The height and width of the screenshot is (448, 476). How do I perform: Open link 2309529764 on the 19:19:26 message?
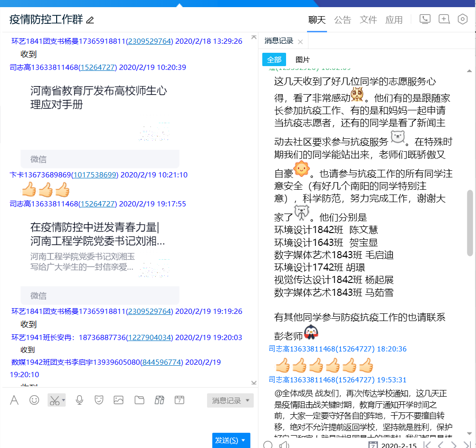pyautogui.click(x=149, y=312)
